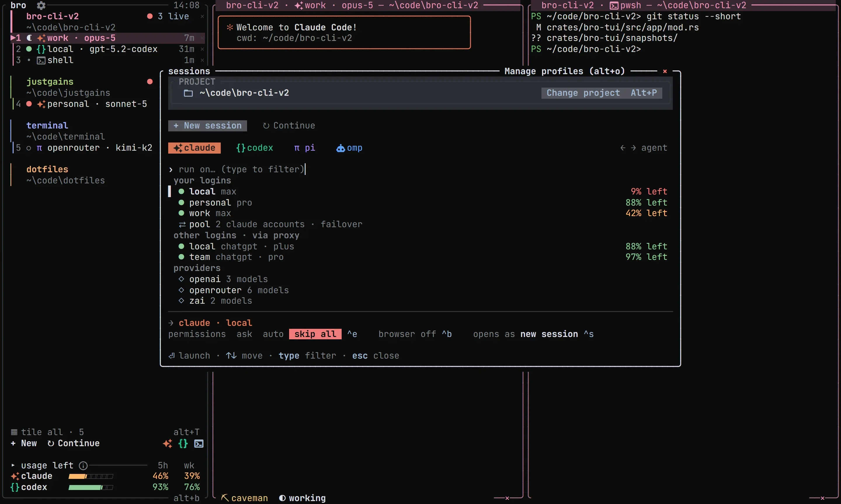Viewport: 841px width, 504px height.
Task: Close the pwsh pane via bottom x
Action: click(x=822, y=498)
